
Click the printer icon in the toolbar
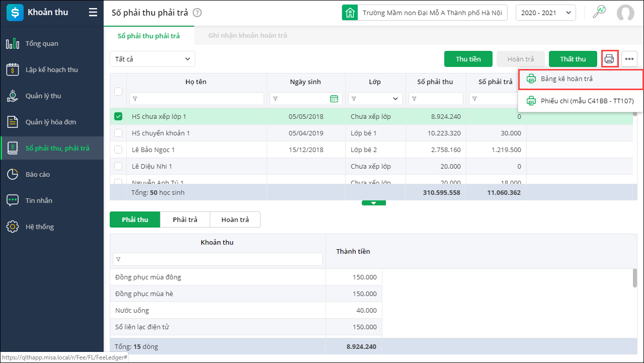(609, 59)
